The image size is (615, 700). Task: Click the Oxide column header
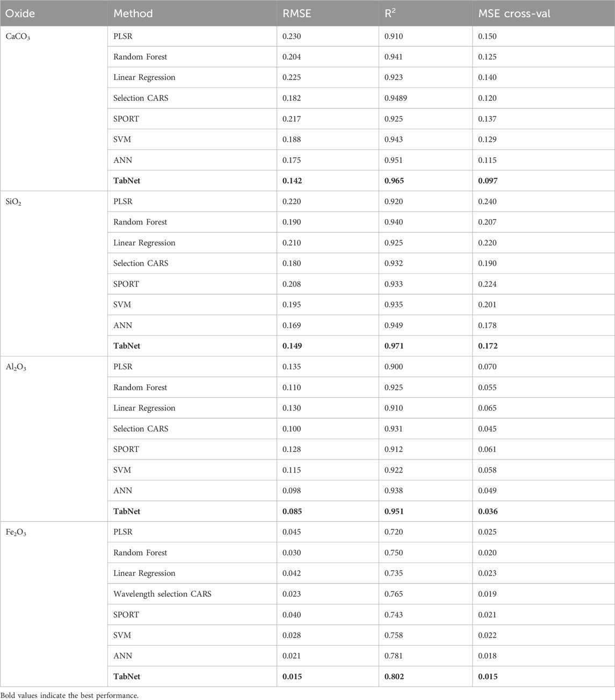coord(20,13)
